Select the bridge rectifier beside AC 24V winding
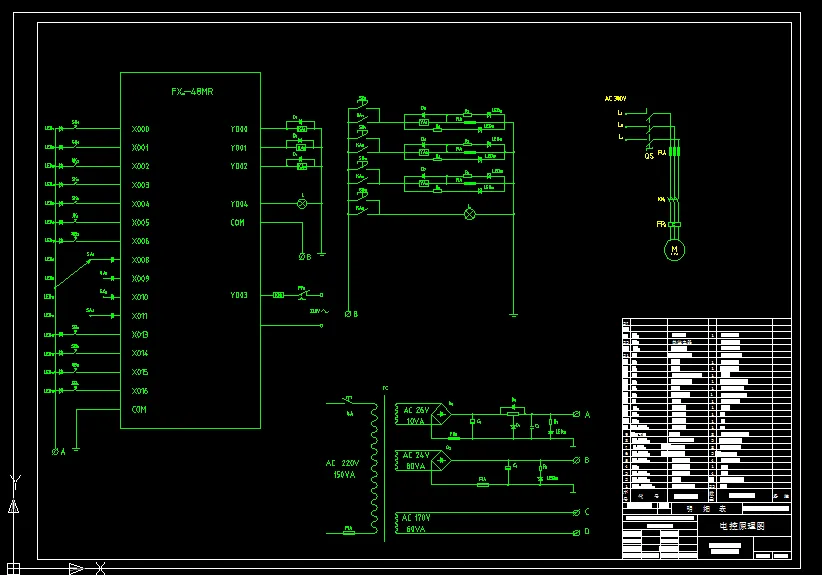822x575 pixels. click(x=441, y=460)
